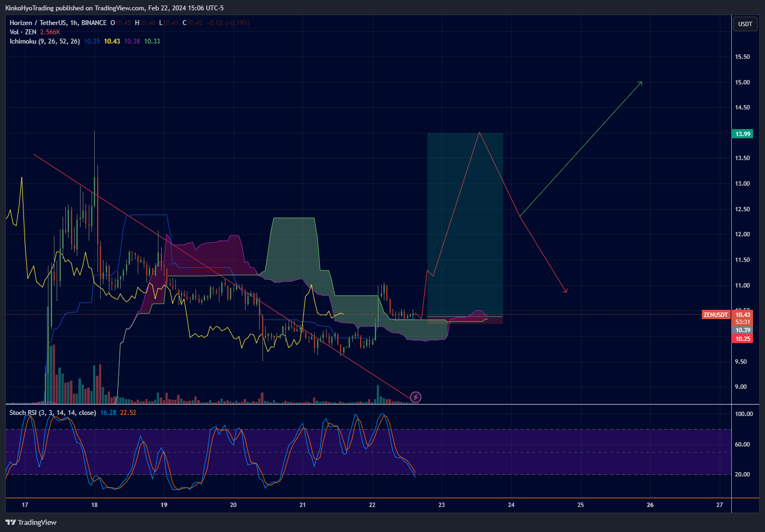Click the ZENUSDT symbol price tag
The height and width of the screenshot is (532, 765).
(715, 315)
